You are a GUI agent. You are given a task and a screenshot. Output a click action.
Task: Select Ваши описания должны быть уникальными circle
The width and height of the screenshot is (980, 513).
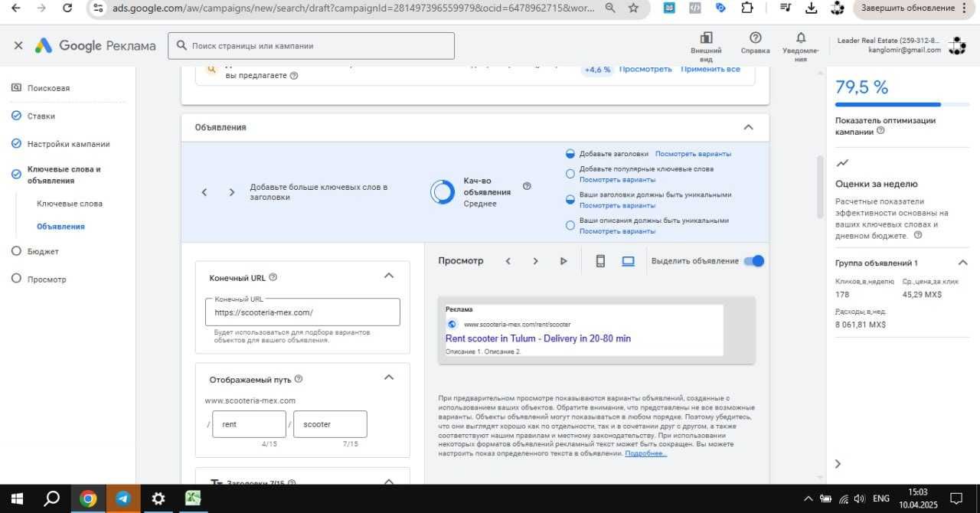pyautogui.click(x=570, y=225)
